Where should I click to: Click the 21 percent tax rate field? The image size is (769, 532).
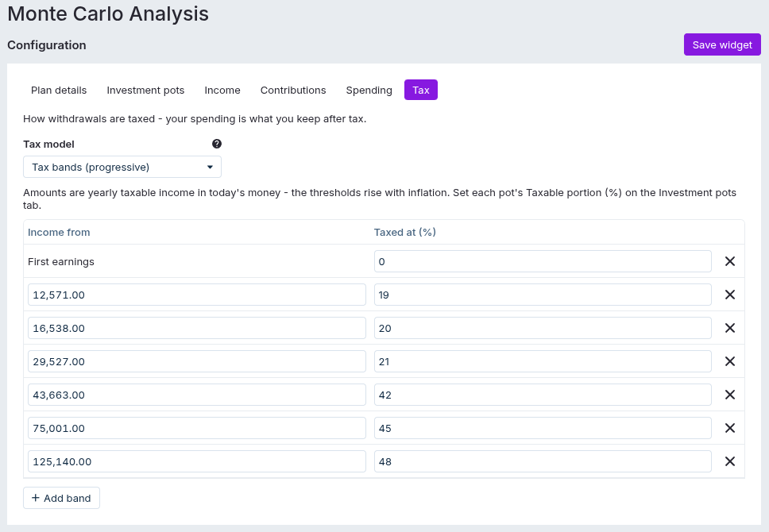pos(543,361)
